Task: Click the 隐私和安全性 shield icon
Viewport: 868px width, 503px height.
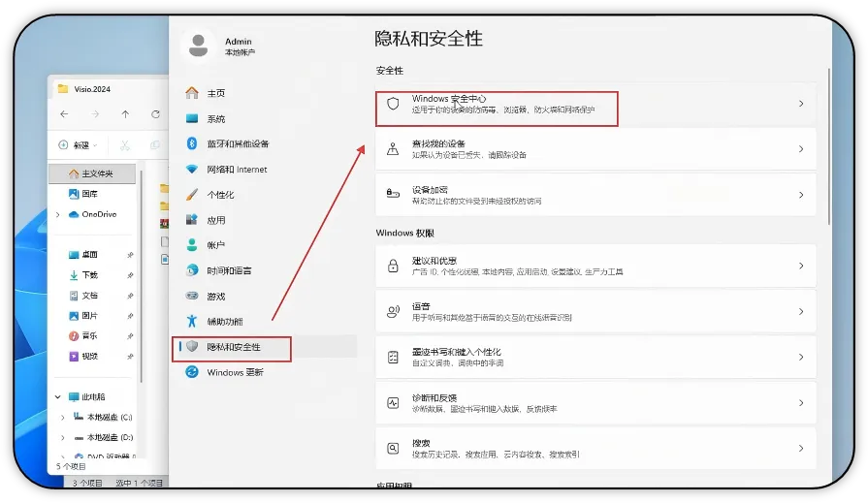Action: pos(192,346)
